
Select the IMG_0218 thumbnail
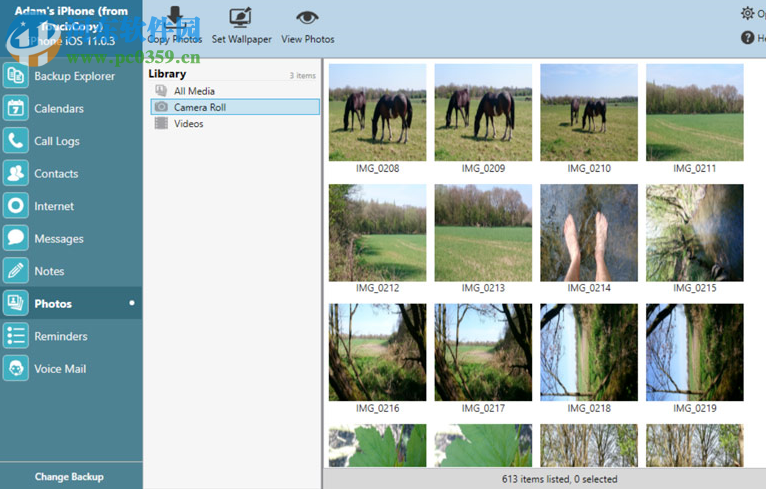pos(589,352)
